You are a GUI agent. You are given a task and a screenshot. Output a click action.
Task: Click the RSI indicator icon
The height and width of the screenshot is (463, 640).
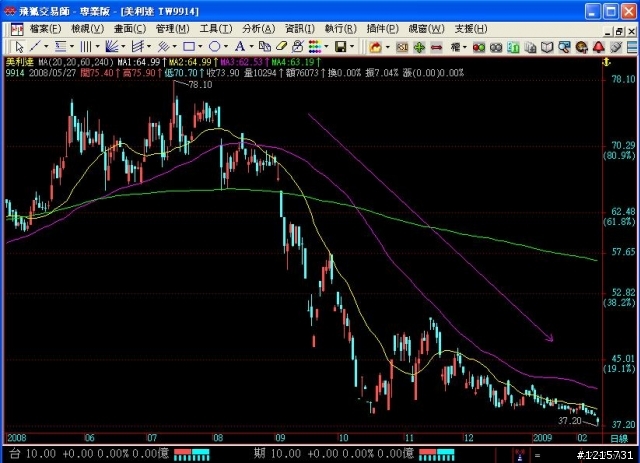click(x=402, y=47)
